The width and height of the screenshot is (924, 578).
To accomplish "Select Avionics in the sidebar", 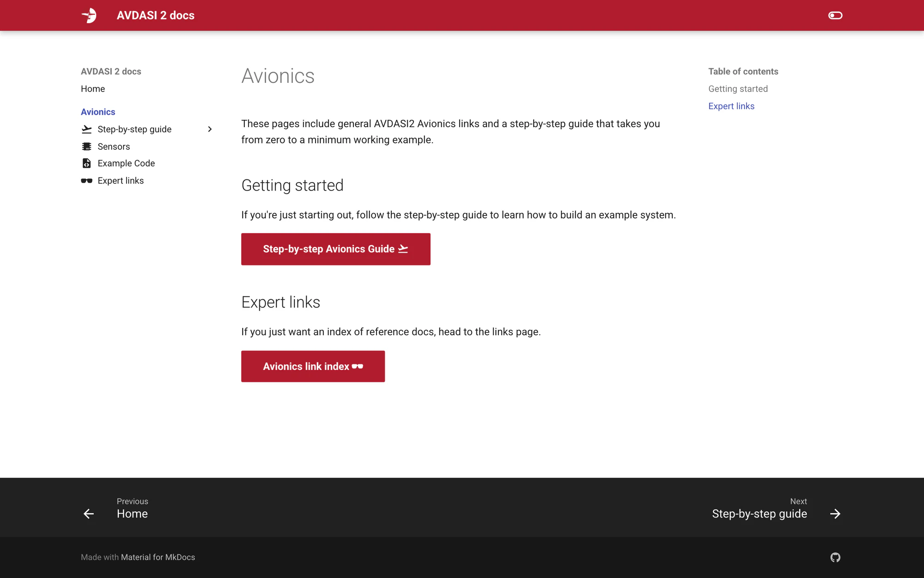I will (98, 112).
